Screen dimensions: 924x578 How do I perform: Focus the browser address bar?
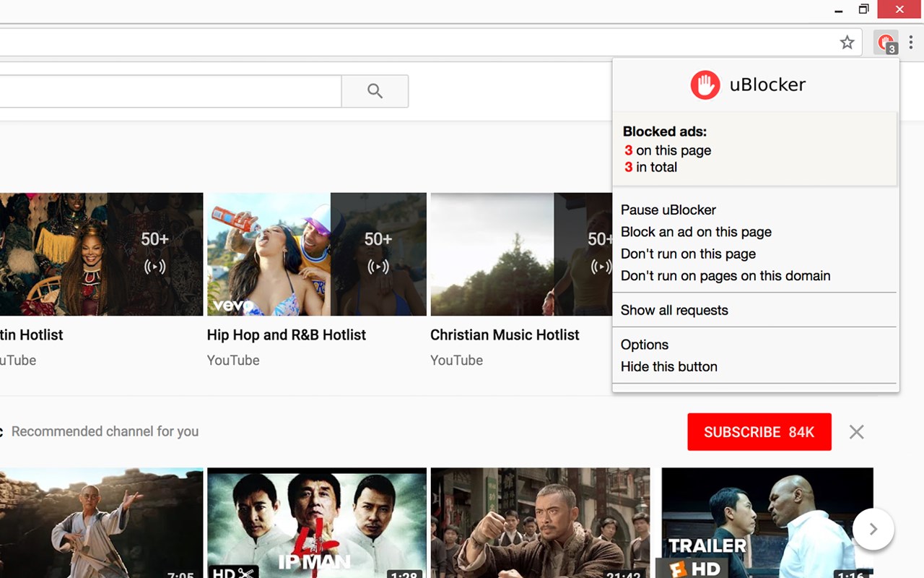pos(431,43)
